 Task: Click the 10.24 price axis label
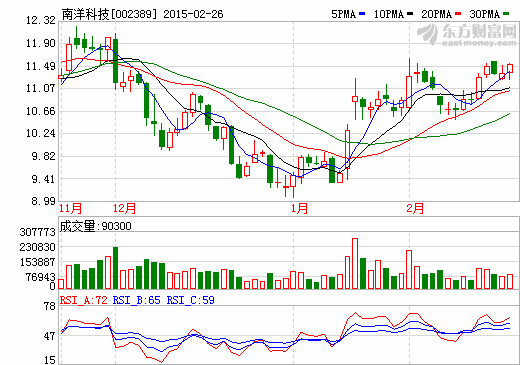41,133
